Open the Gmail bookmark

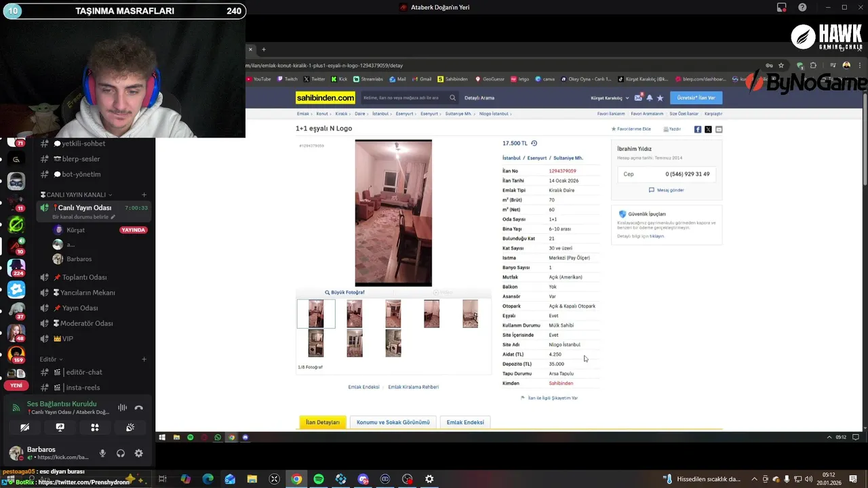coord(422,79)
